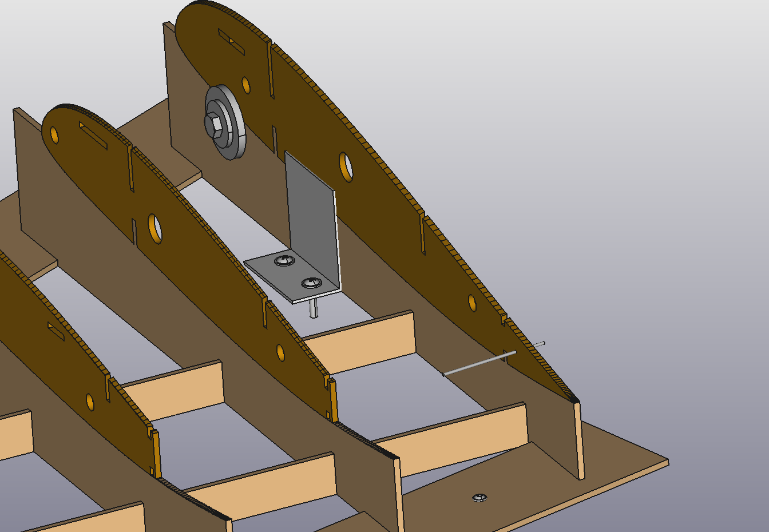The image size is (769, 532).
Task: Select the rectangular slot in the left rib
Action: (x=56, y=329)
